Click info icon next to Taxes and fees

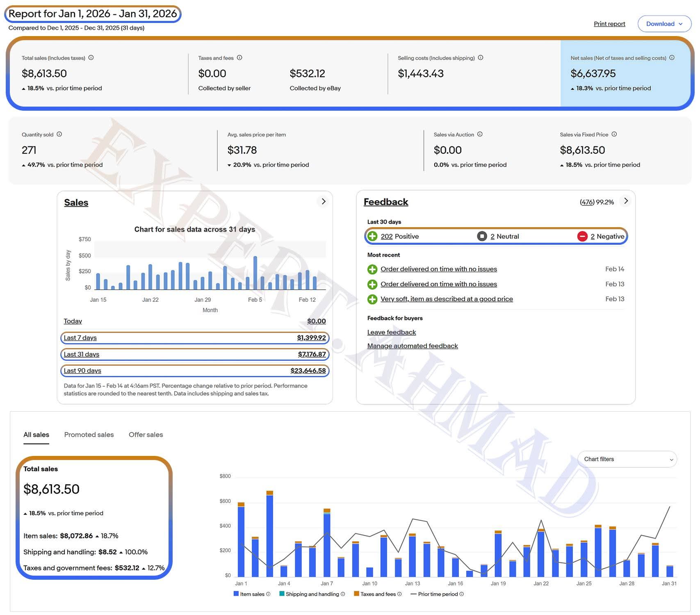239,58
